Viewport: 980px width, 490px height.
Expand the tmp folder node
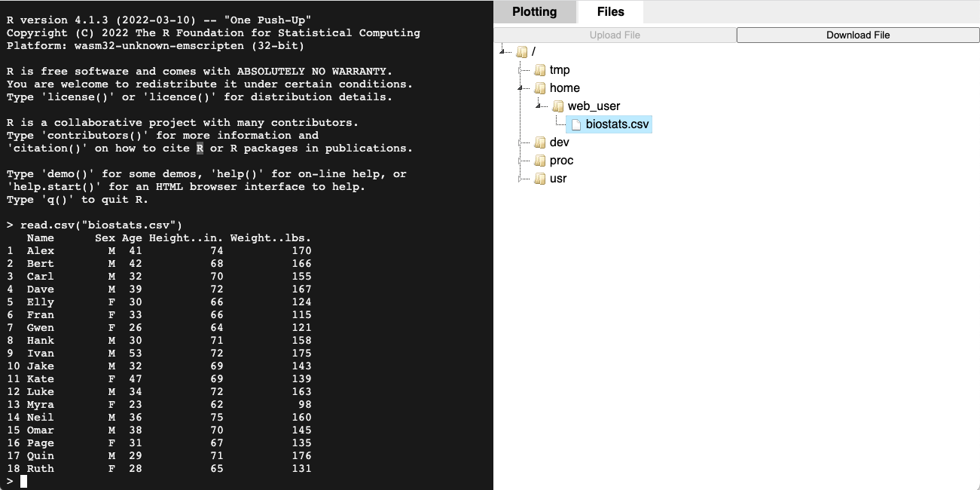521,70
